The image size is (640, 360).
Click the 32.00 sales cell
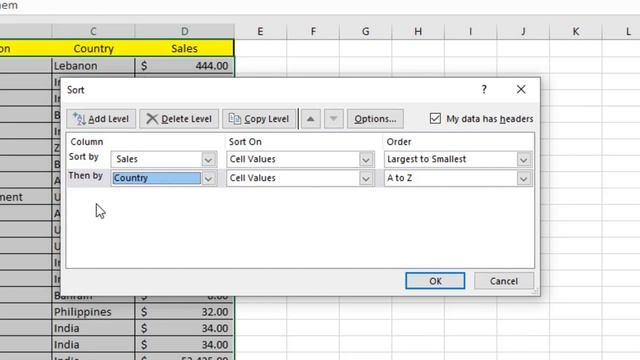pos(184,312)
